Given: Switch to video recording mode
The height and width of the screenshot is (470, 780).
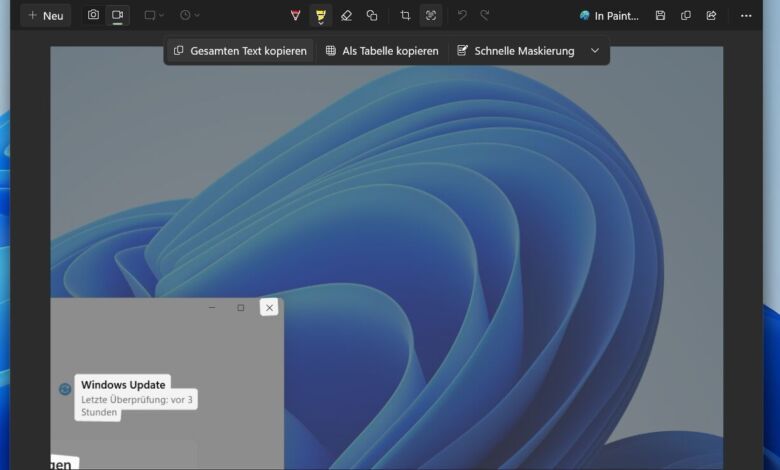Looking at the screenshot, I should pos(117,16).
